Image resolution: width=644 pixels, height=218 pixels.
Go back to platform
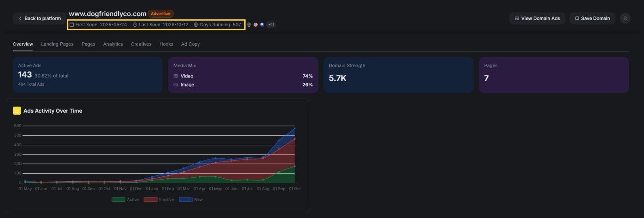(x=39, y=19)
